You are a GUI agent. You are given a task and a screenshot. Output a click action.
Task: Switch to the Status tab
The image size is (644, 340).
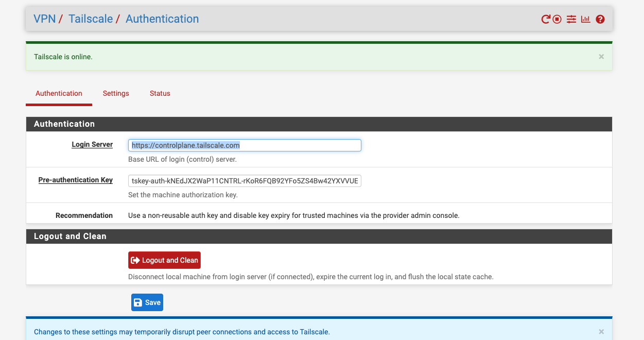tap(160, 94)
